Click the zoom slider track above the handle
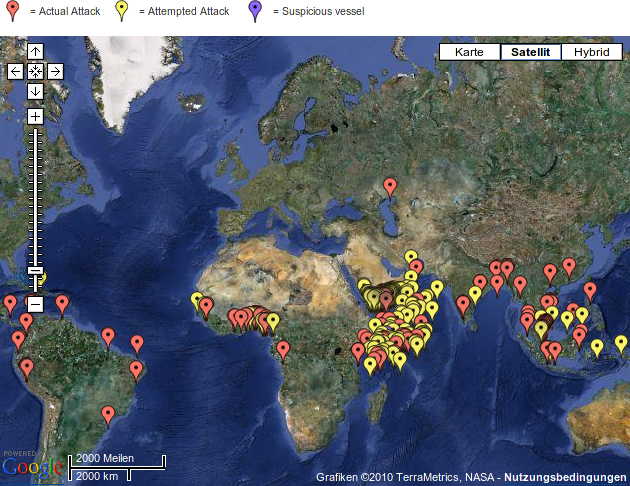The width and height of the screenshot is (630, 486). click(x=35, y=197)
